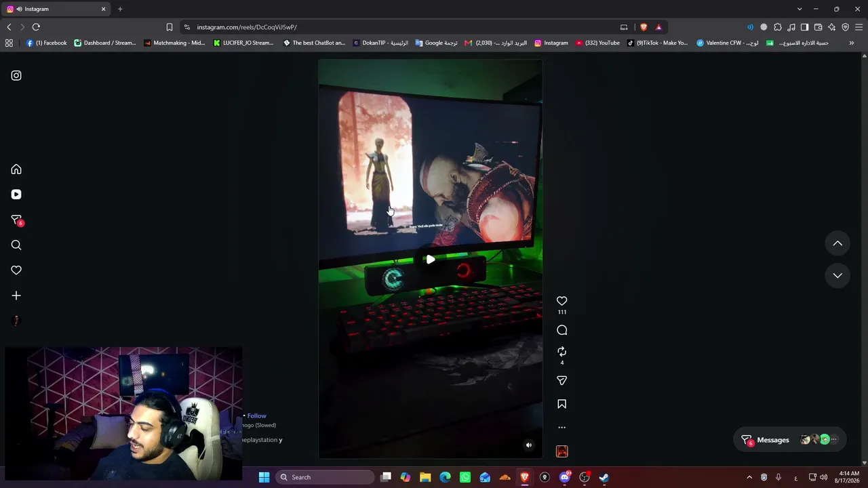Open The best ChatBot bookmark
This screenshot has height=488, width=868.
coord(314,43)
